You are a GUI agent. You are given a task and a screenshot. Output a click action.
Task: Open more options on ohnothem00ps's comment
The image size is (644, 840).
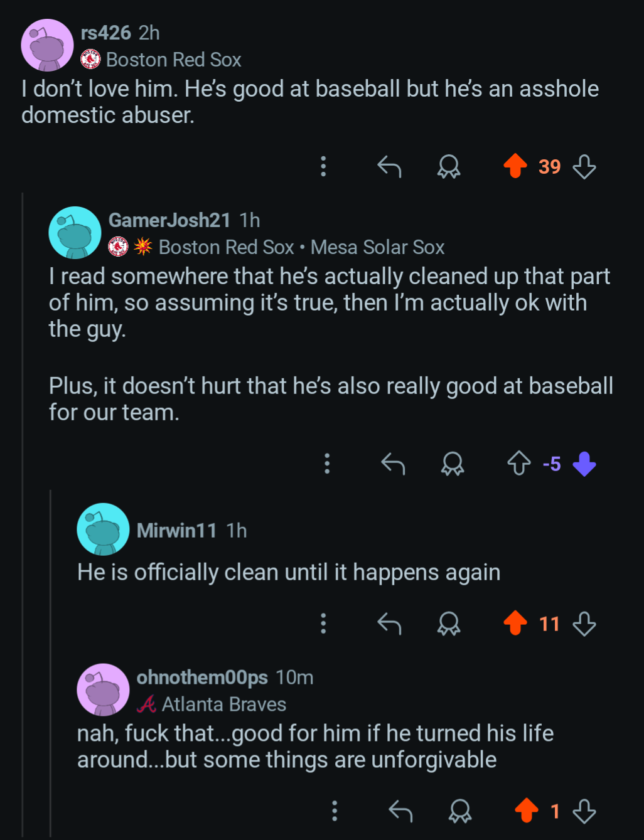(335, 811)
